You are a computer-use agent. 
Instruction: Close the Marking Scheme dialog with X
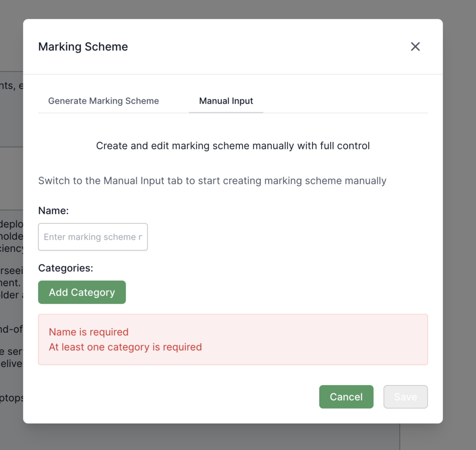click(x=415, y=46)
